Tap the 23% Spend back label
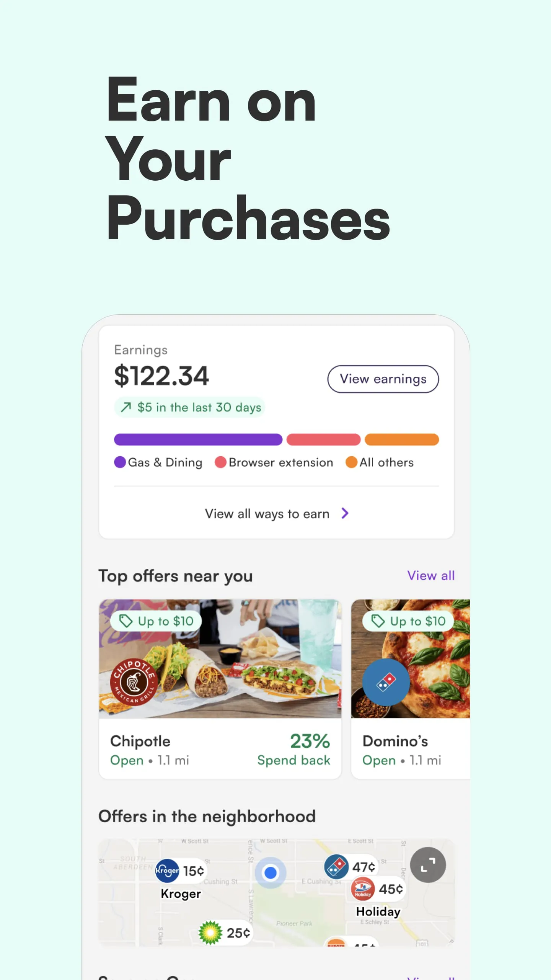 click(x=294, y=750)
